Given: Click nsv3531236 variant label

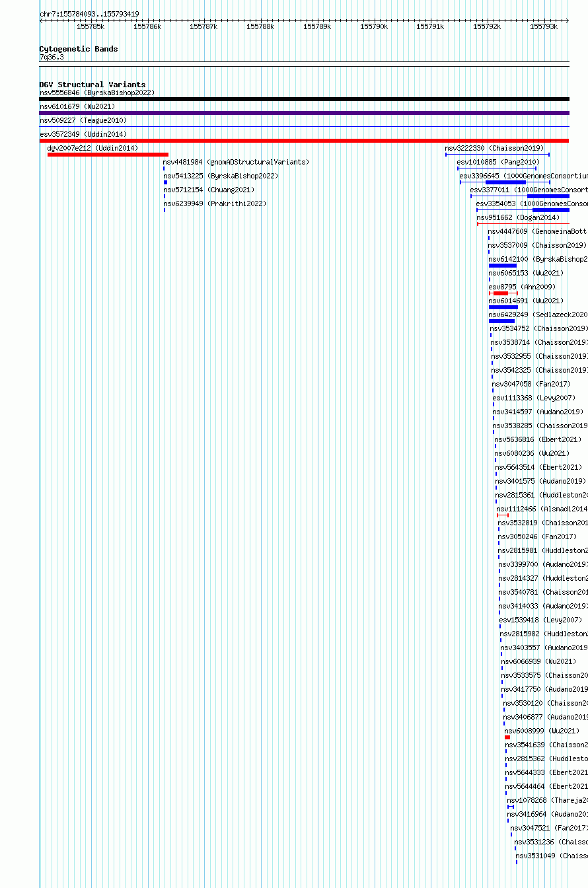Looking at the screenshot, I should pos(551,842).
